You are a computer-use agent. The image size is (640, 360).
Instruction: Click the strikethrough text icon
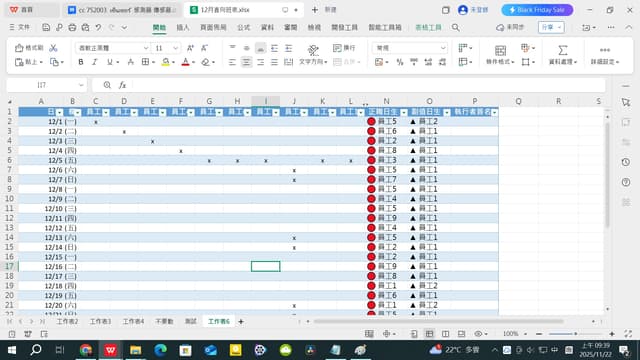131,62
